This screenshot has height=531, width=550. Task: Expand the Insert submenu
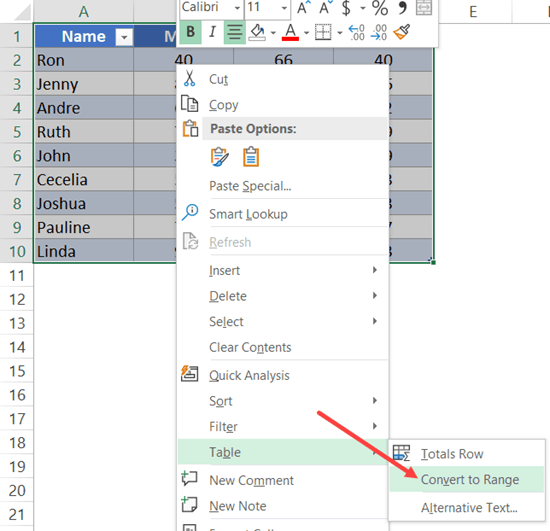pos(283,270)
